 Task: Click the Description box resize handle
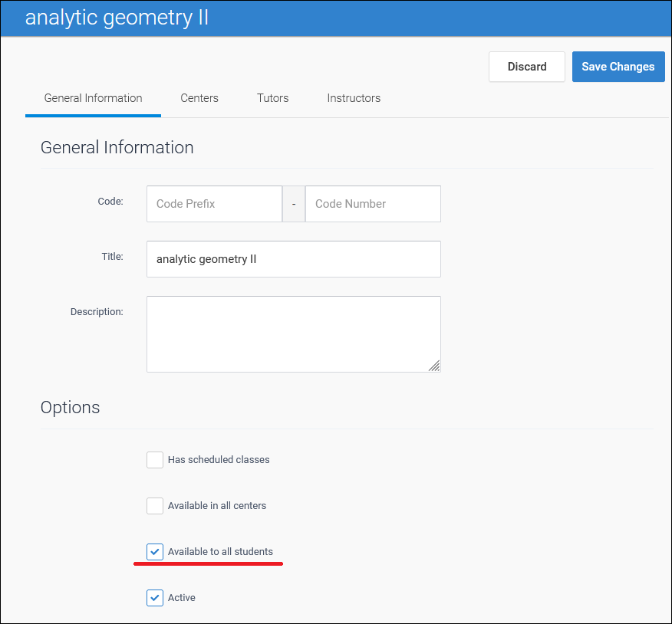tap(434, 366)
